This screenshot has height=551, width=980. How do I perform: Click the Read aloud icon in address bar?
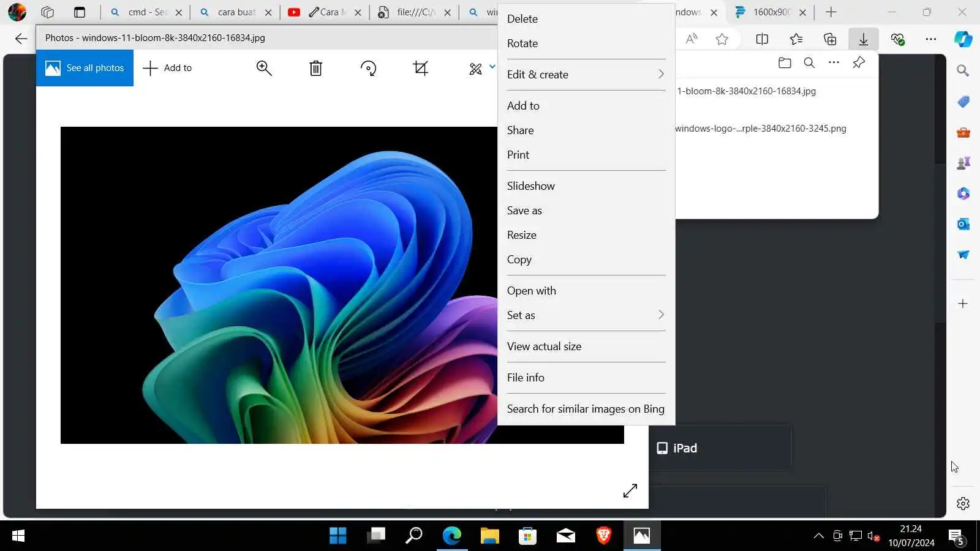692,39
